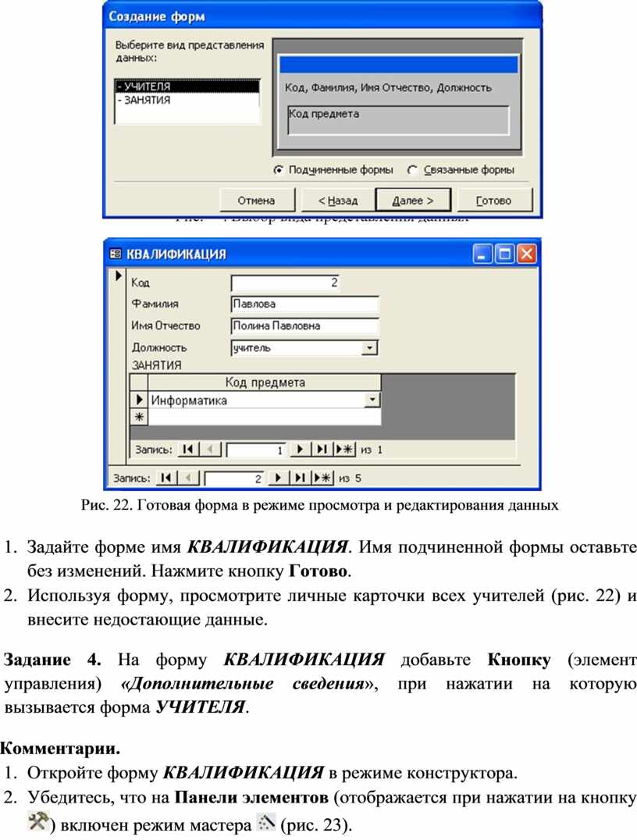The image size is (637, 840).
Task: Choose the Подчиненные формы radio option
Action: pos(333,170)
